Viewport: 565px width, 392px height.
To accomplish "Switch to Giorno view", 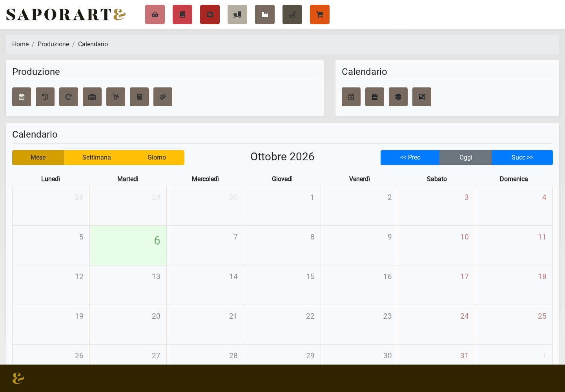I will (157, 158).
